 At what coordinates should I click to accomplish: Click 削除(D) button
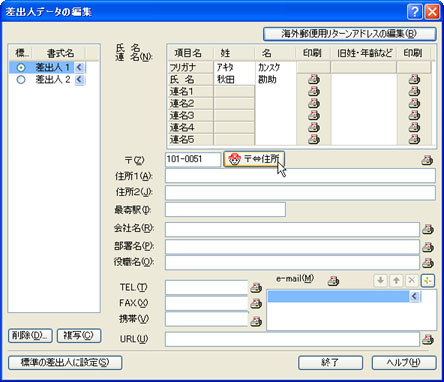pos(30,336)
